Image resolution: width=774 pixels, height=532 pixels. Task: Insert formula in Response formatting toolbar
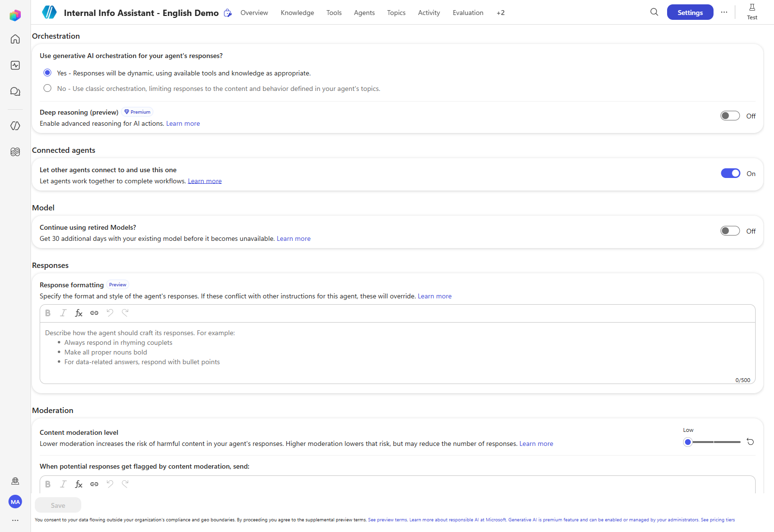coord(79,313)
